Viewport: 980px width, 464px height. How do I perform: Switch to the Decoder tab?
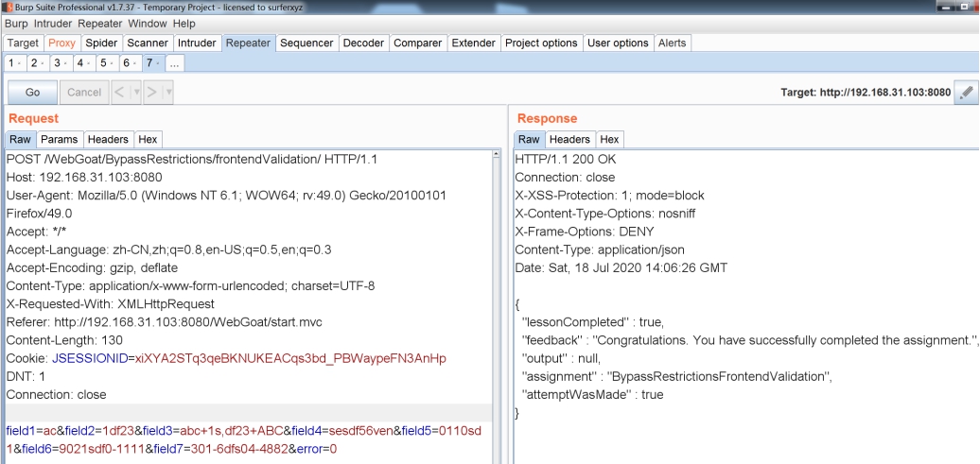point(364,43)
